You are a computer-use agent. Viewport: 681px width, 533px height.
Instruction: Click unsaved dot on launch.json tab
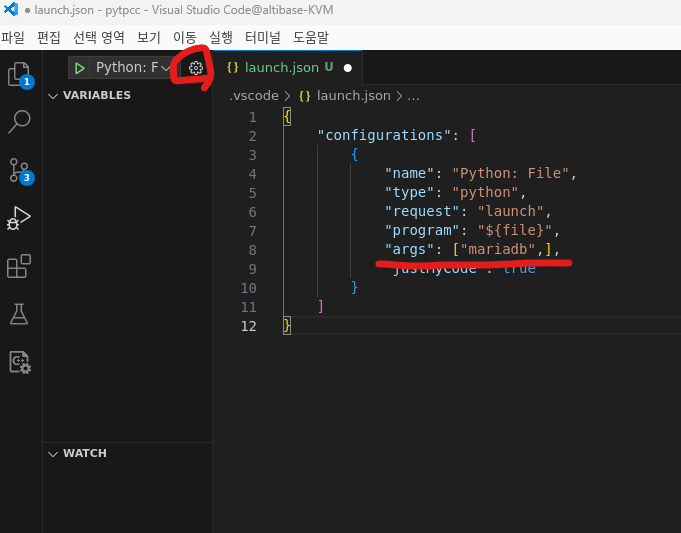point(348,68)
